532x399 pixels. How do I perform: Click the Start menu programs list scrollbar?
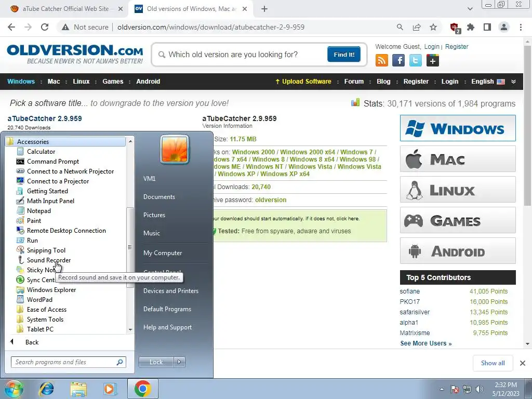click(130, 247)
